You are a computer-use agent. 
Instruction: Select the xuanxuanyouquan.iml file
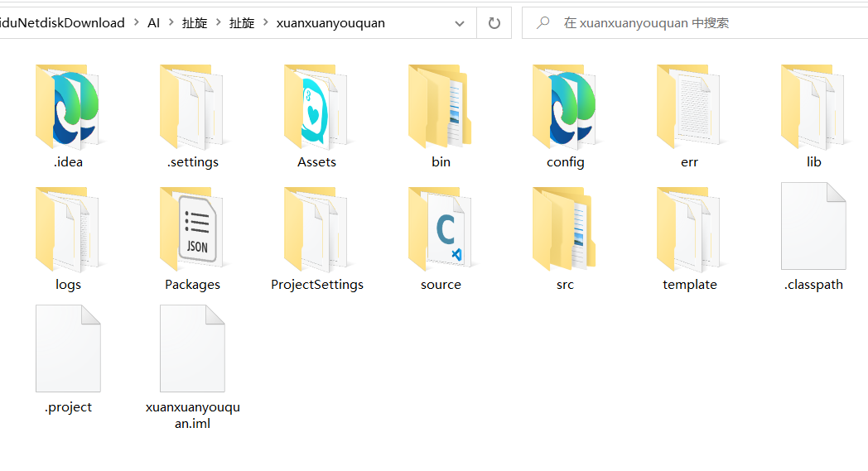[192, 348]
